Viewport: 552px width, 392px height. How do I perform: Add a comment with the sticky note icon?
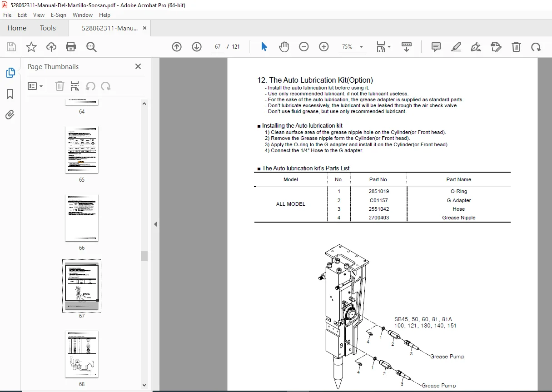(436, 47)
